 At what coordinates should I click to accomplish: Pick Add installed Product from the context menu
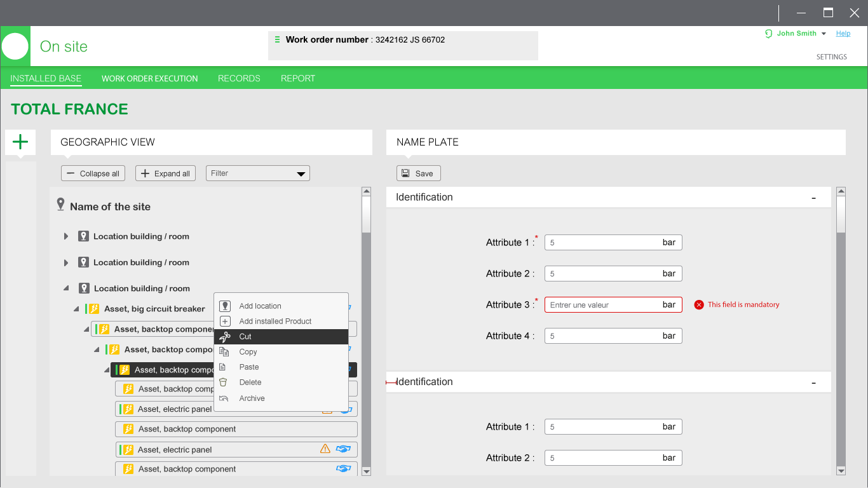point(281,321)
